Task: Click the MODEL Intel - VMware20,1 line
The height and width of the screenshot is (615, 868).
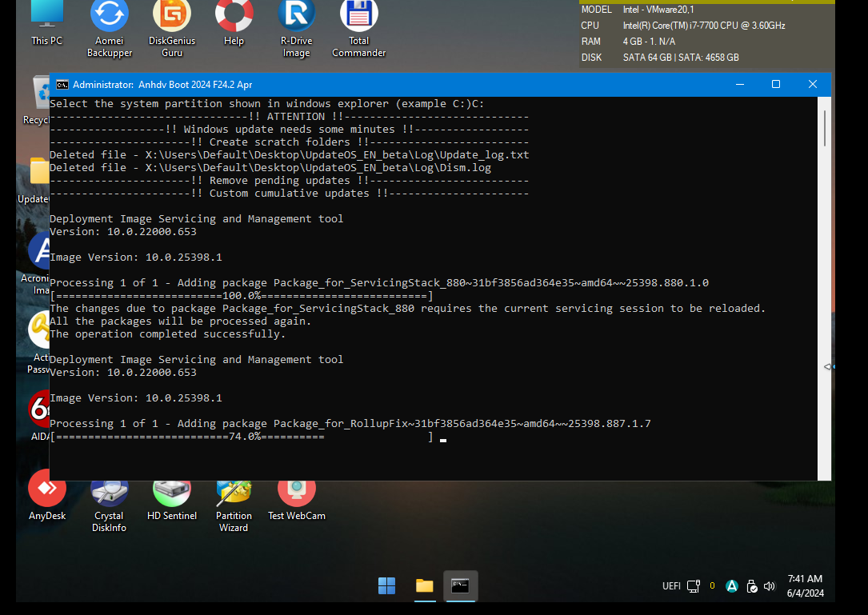Action: (x=638, y=10)
